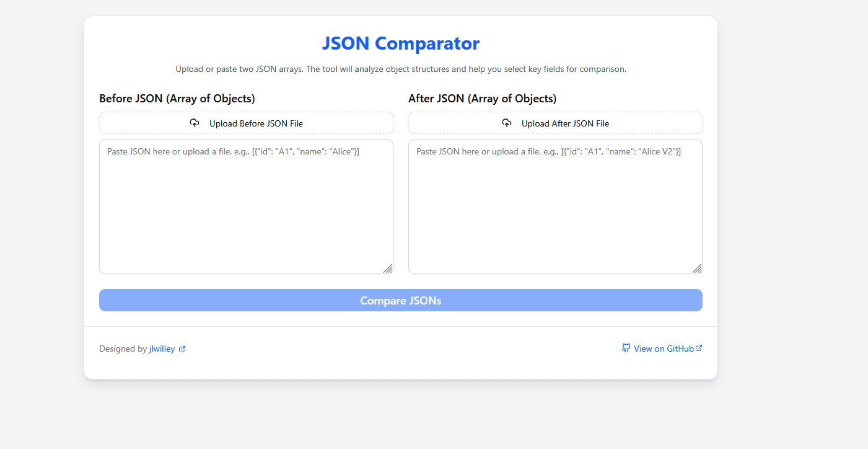Click the After JSON (Array of Objects) heading

coord(483,98)
